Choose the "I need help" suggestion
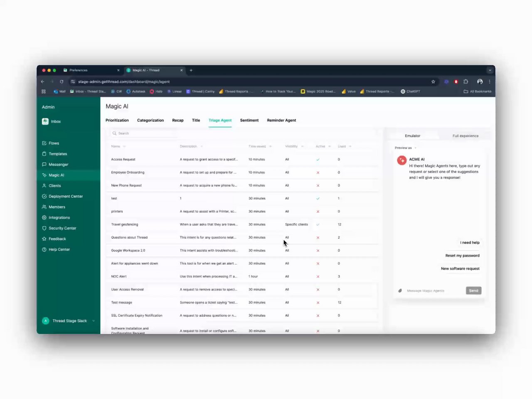Image resolution: width=532 pixels, height=399 pixels. pyautogui.click(x=470, y=243)
